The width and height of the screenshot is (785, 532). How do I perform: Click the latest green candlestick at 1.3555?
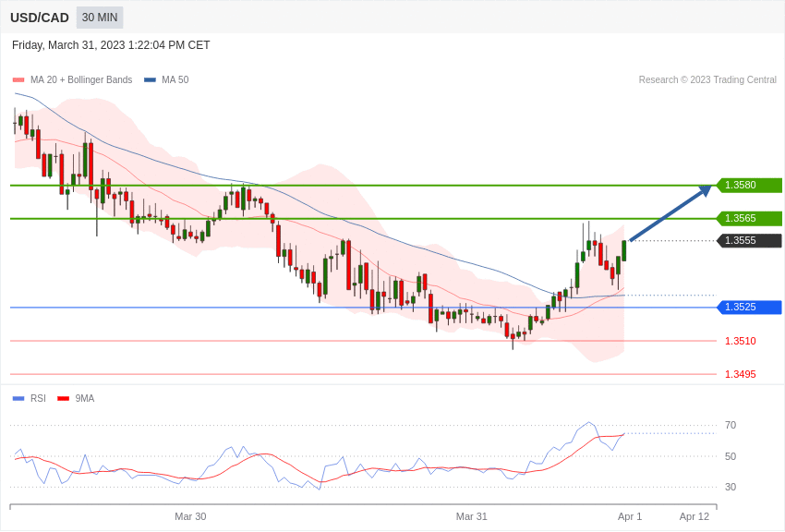click(x=624, y=250)
